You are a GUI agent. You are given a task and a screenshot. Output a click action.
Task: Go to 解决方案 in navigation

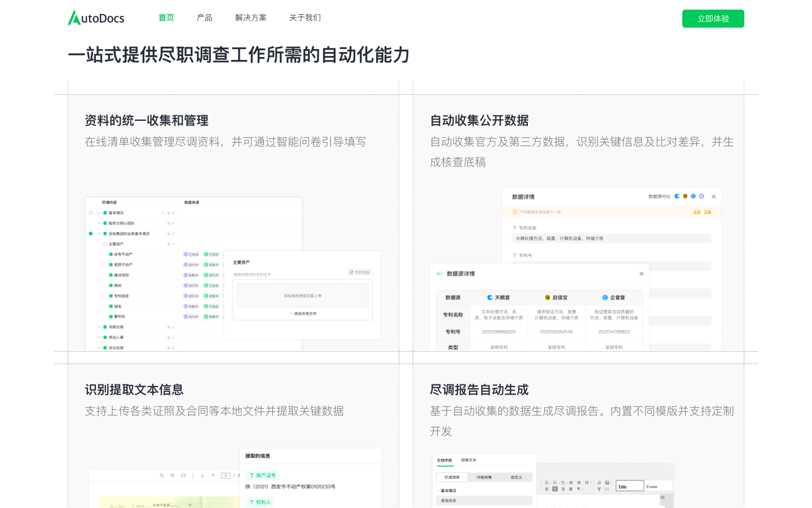251,18
